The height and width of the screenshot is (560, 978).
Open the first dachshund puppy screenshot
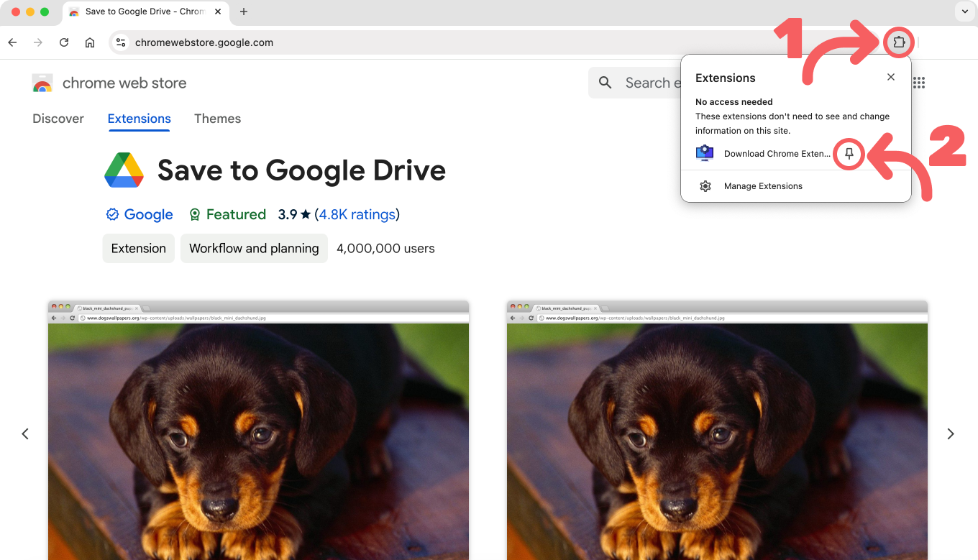258,430
